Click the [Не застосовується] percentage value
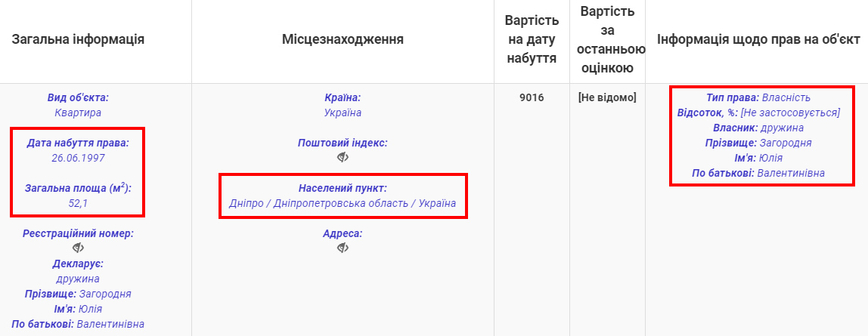868x336 pixels. click(790, 113)
